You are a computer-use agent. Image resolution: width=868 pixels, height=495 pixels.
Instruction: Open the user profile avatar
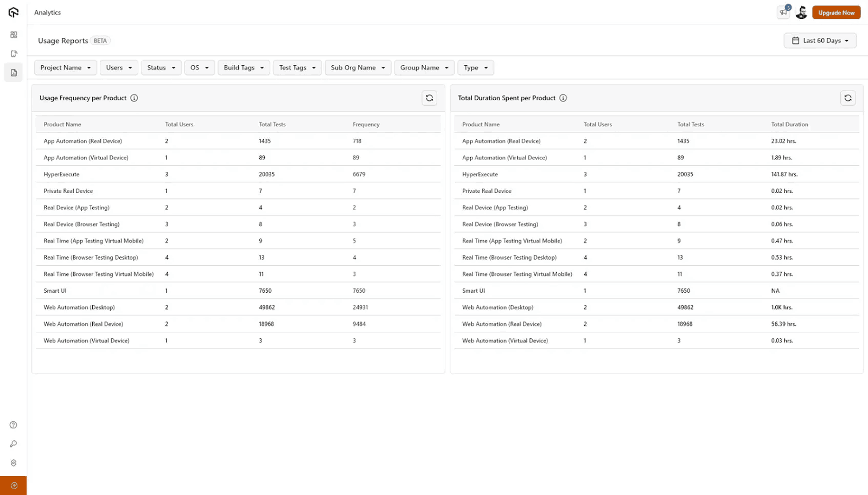tap(801, 12)
